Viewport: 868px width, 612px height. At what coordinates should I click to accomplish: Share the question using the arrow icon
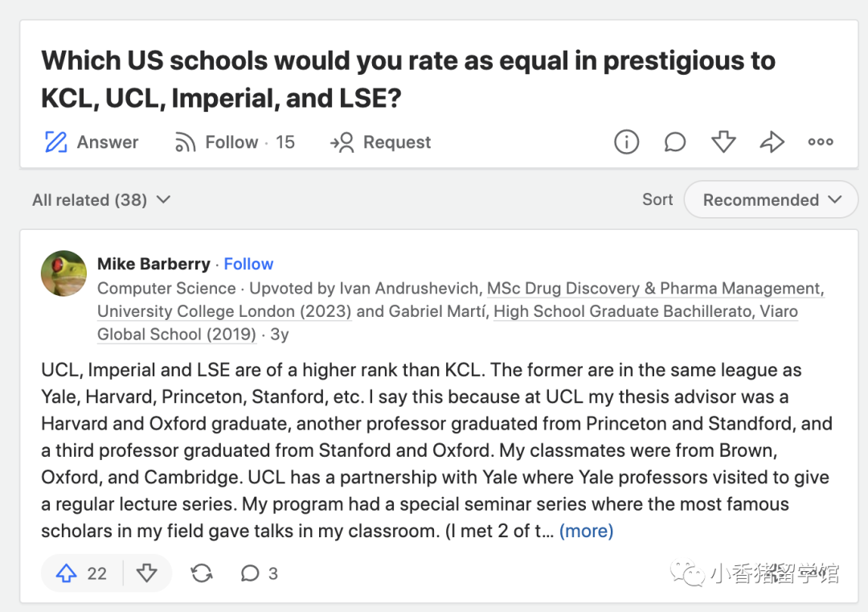(x=772, y=142)
